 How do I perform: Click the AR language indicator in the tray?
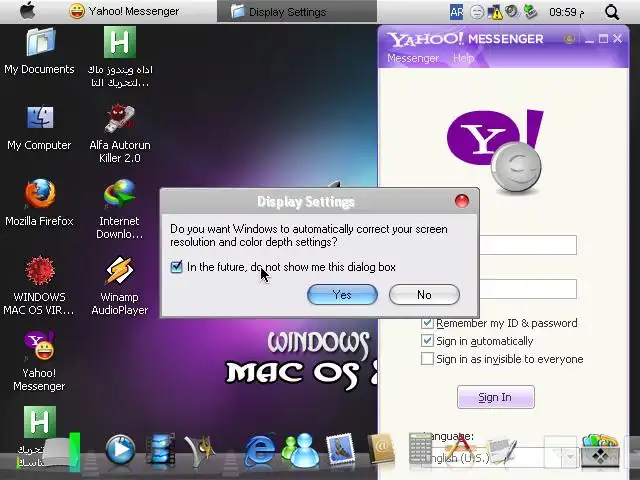pos(456,12)
